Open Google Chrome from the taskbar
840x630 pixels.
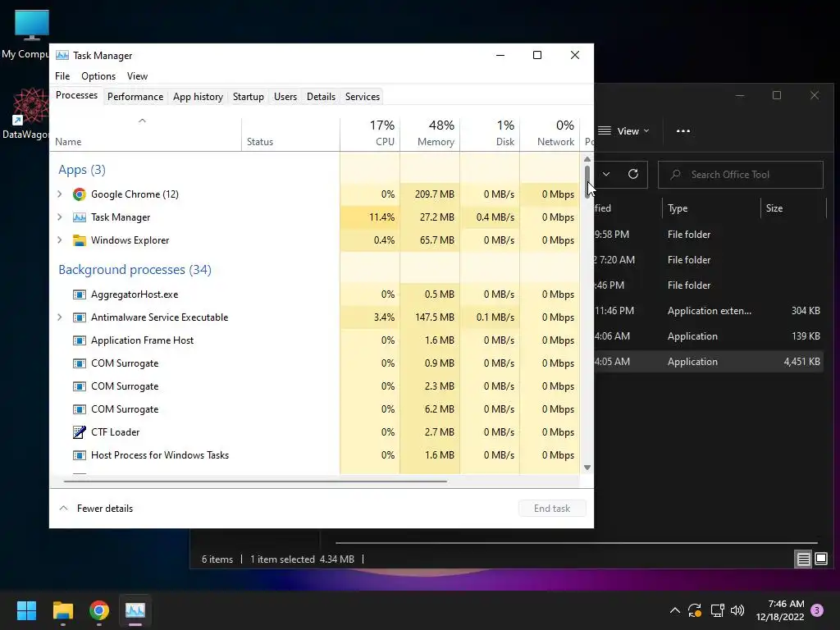tap(99, 610)
